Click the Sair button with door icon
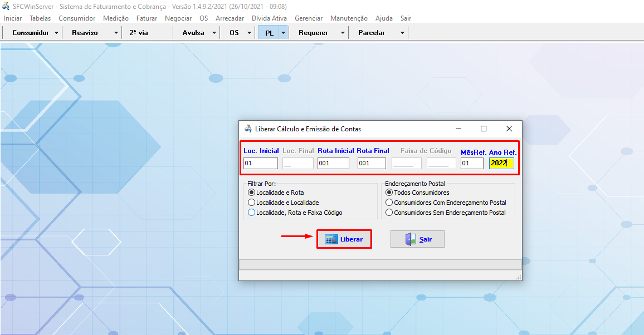Image resolution: width=644 pixels, height=335 pixels. click(417, 239)
